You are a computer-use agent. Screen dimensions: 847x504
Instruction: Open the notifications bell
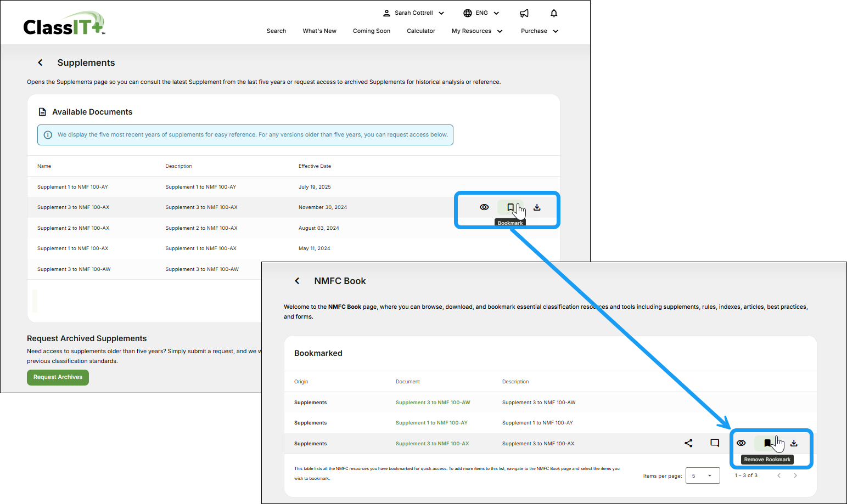tap(554, 13)
